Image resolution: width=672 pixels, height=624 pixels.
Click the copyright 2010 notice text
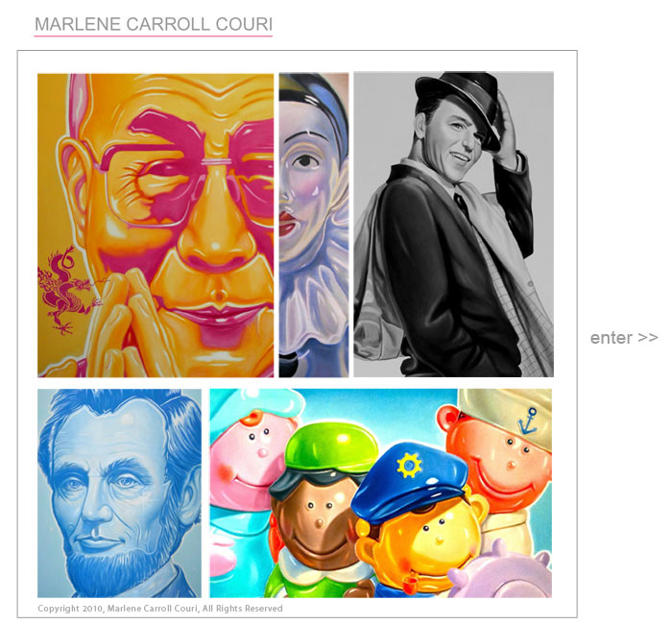click(160, 608)
